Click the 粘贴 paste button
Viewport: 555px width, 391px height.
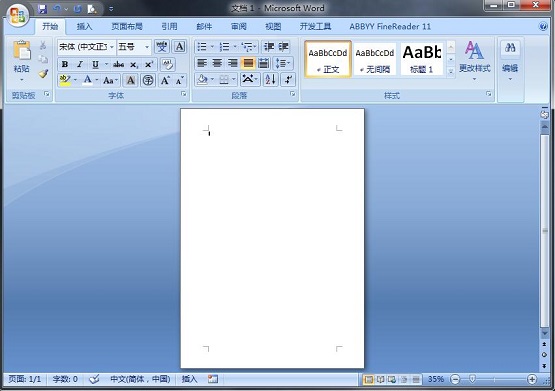[x=21, y=61]
